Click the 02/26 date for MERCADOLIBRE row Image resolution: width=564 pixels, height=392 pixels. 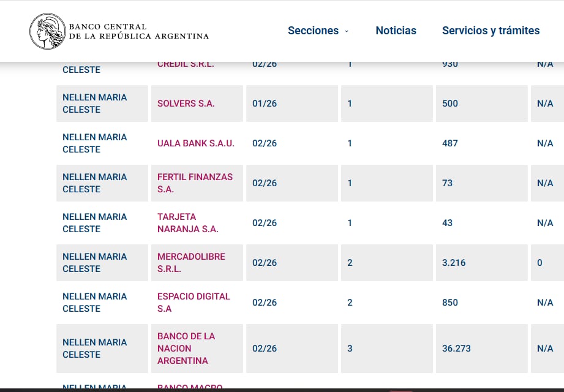click(264, 262)
